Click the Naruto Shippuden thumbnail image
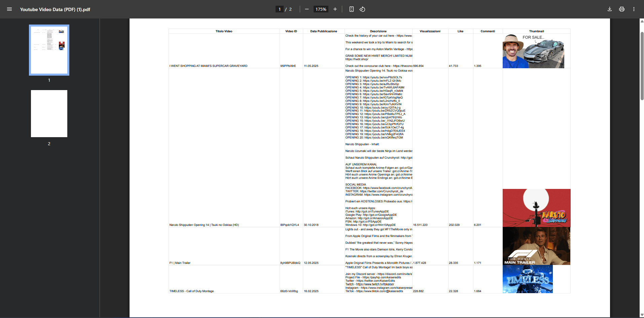Screen dimensions: 644x318 tap(536, 208)
